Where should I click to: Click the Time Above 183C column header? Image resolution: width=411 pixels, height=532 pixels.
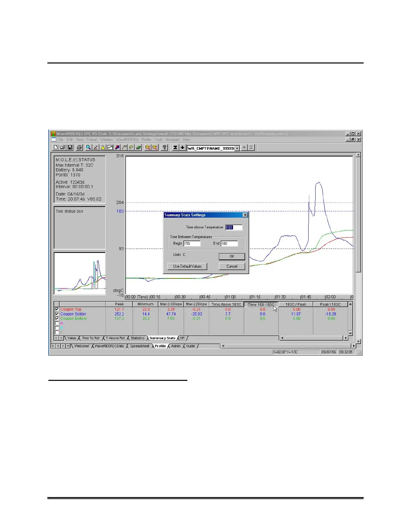click(x=226, y=304)
